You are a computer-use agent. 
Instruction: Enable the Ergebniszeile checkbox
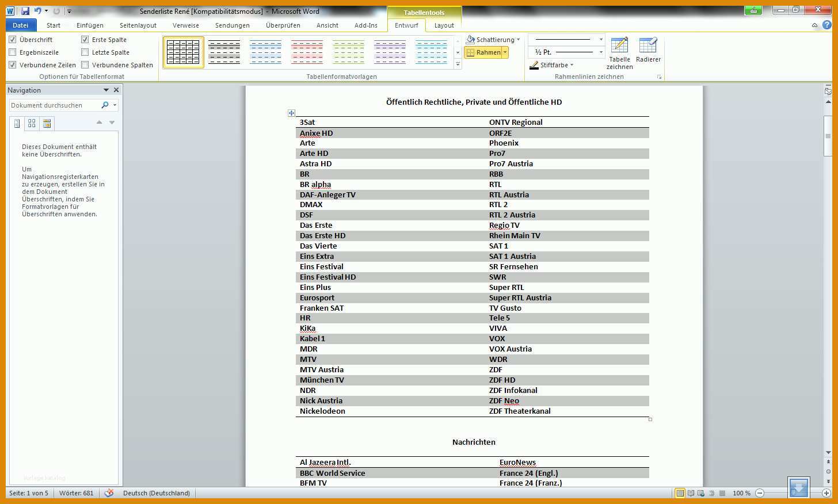[x=13, y=52]
